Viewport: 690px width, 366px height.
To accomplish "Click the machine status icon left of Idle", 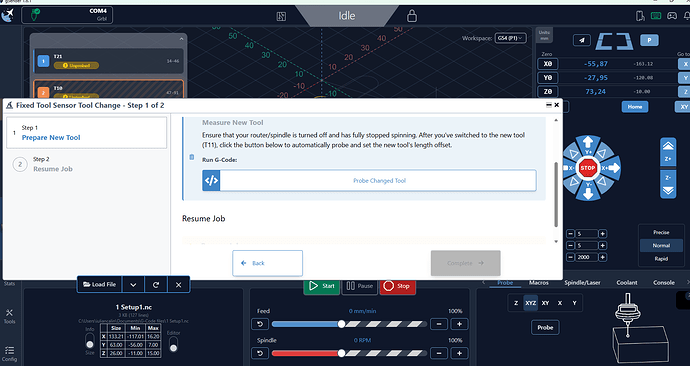I will 281,16.
